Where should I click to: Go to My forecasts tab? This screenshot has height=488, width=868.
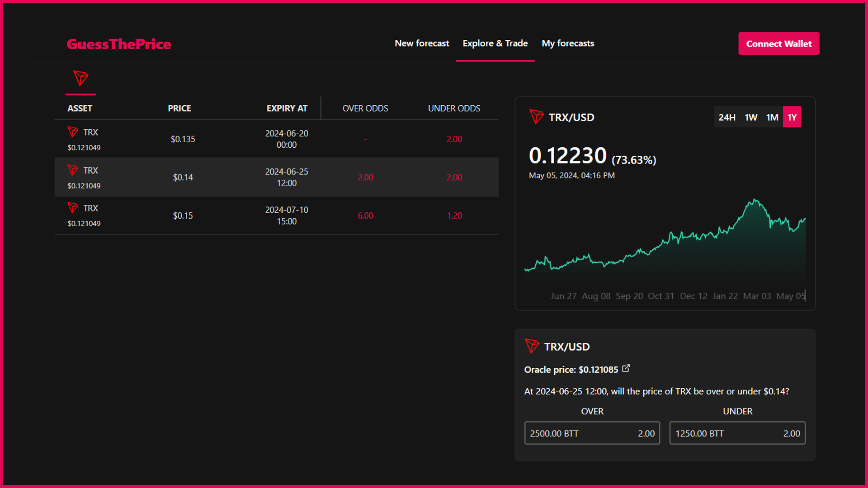click(x=568, y=43)
